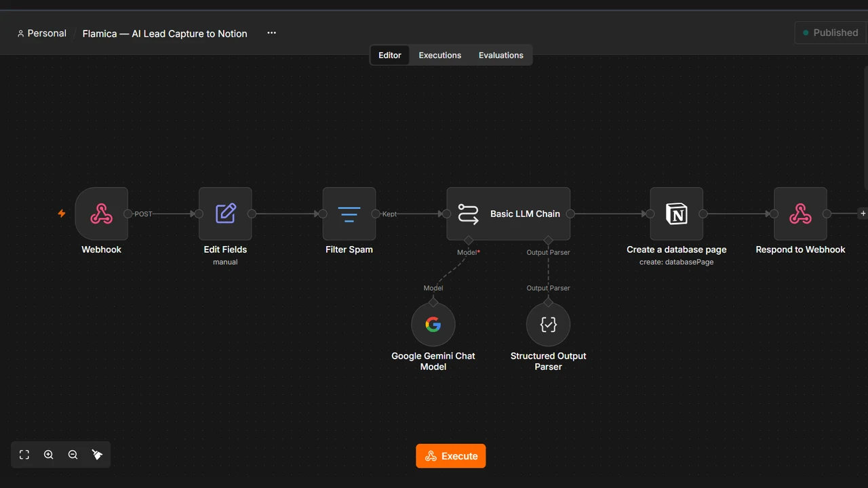Click the Edit Fields output connector
Image resolution: width=868 pixels, height=488 pixels.
(x=252, y=213)
